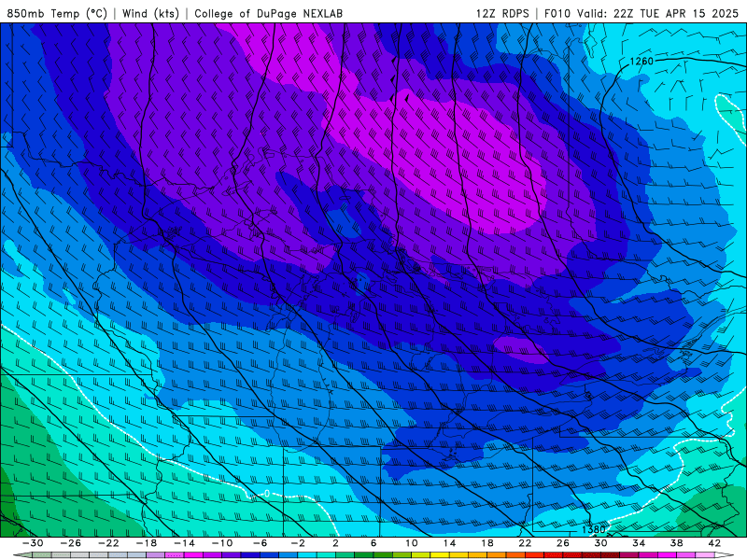Image resolution: width=747 pixels, height=560 pixels.
Task: Click the −26 value on the color scale
Action: coord(71,543)
